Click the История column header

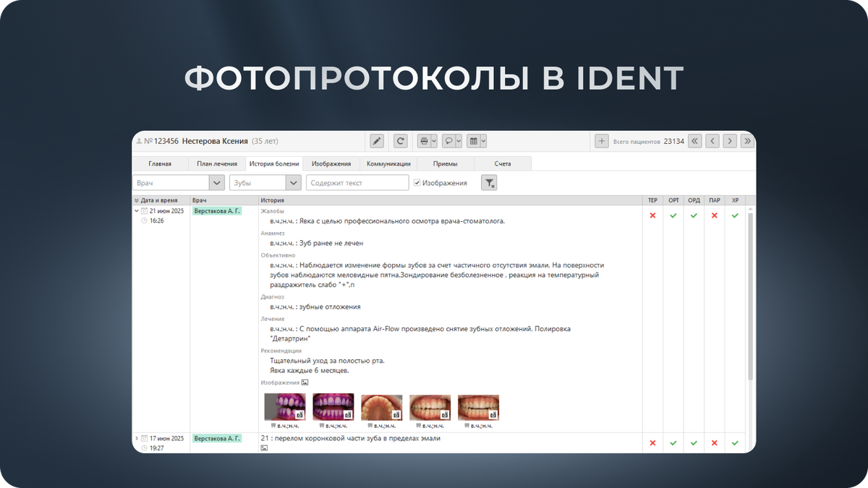(450, 200)
